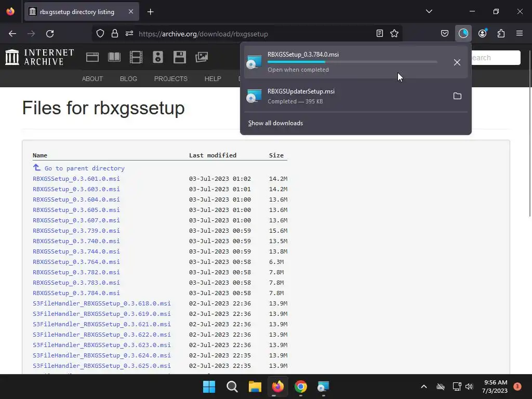Open the Windows Start menu
The width and height of the screenshot is (532, 399).
(209, 387)
